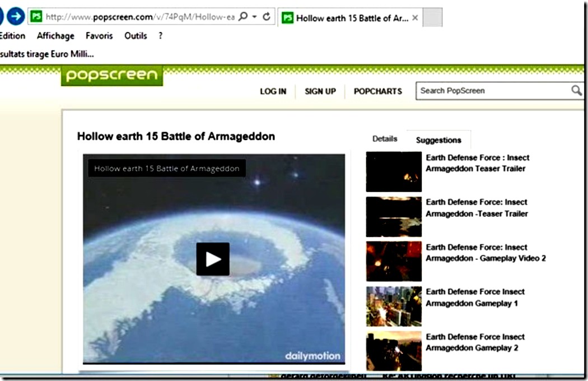This screenshot has height=381, width=588.
Task: Close the Hollow earth browser tab
Action: click(414, 18)
